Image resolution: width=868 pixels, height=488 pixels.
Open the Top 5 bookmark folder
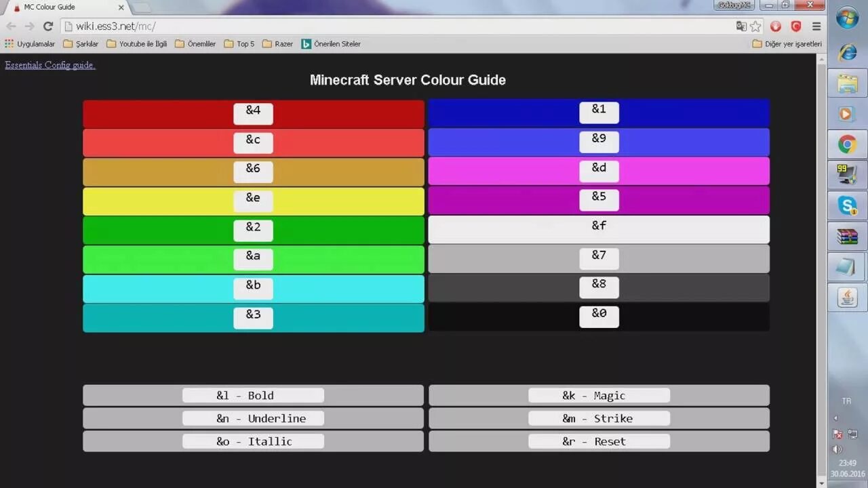click(239, 44)
